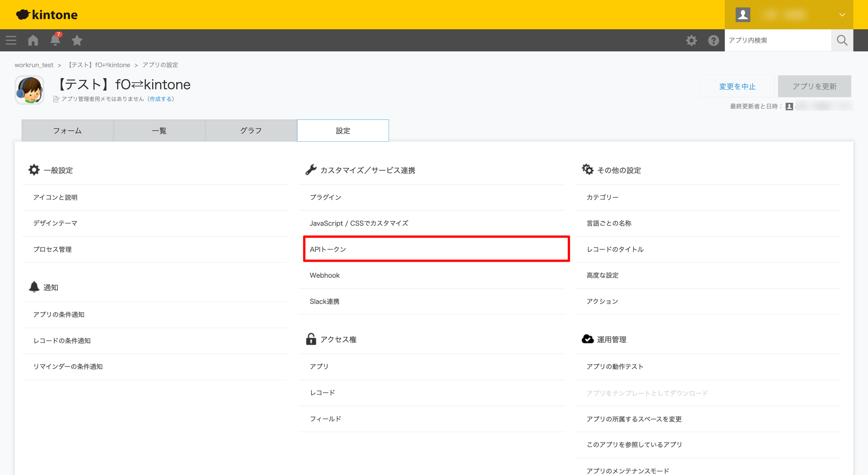The image size is (868, 475).
Task: Open the help question mark icon
Action: click(x=713, y=40)
